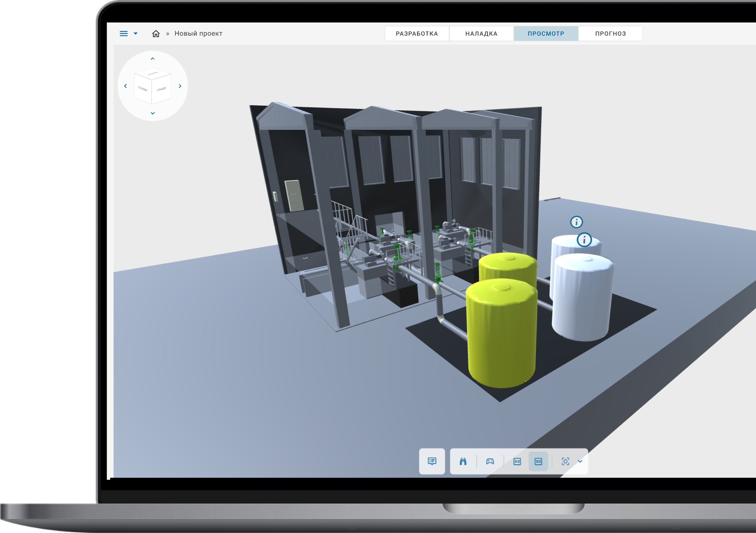Go to the home icon in breadcrumb

(x=156, y=34)
